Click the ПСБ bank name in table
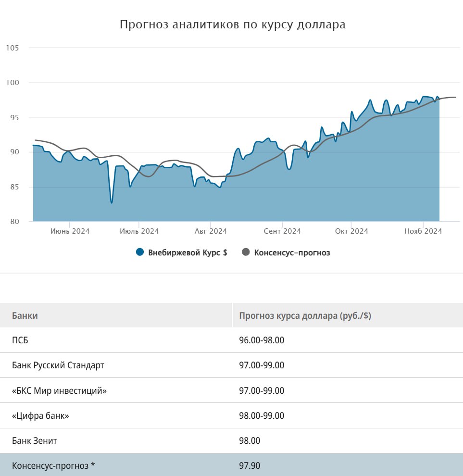 20,340
